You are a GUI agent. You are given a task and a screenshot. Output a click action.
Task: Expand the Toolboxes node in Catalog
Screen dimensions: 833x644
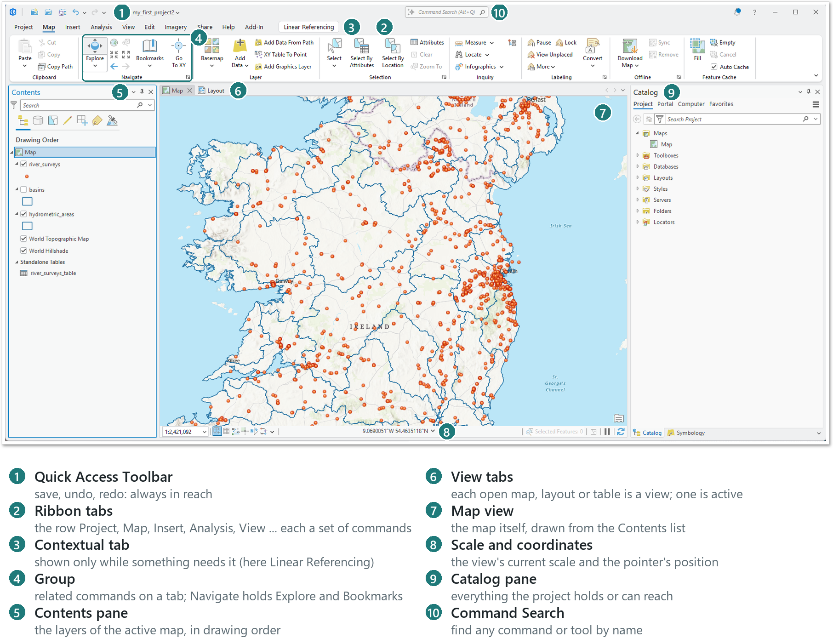[x=638, y=155]
